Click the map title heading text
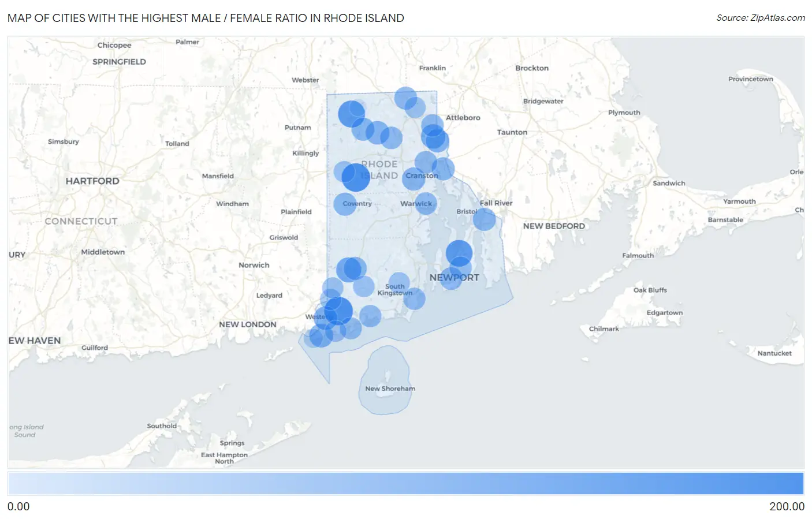 click(206, 18)
